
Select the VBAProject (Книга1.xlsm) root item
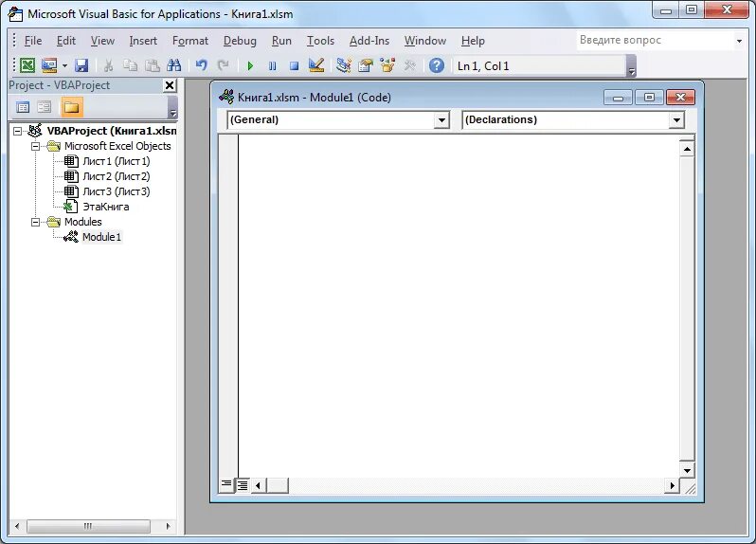click(x=112, y=131)
